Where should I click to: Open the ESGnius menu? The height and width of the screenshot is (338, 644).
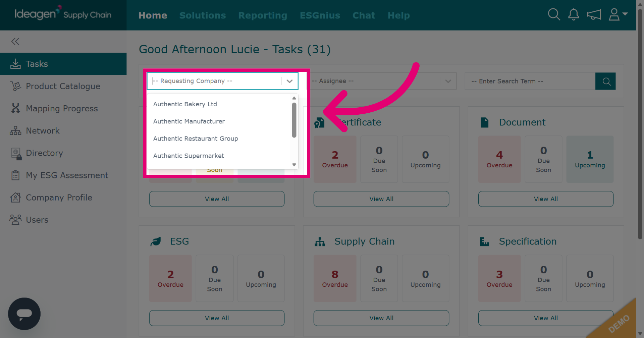pyautogui.click(x=320, y=15)
